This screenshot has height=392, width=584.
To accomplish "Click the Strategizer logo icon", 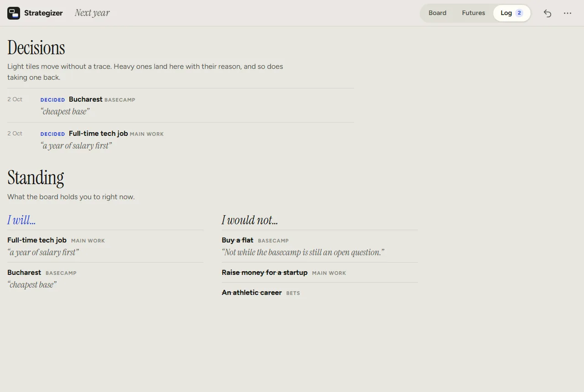I will click(14, 13).
